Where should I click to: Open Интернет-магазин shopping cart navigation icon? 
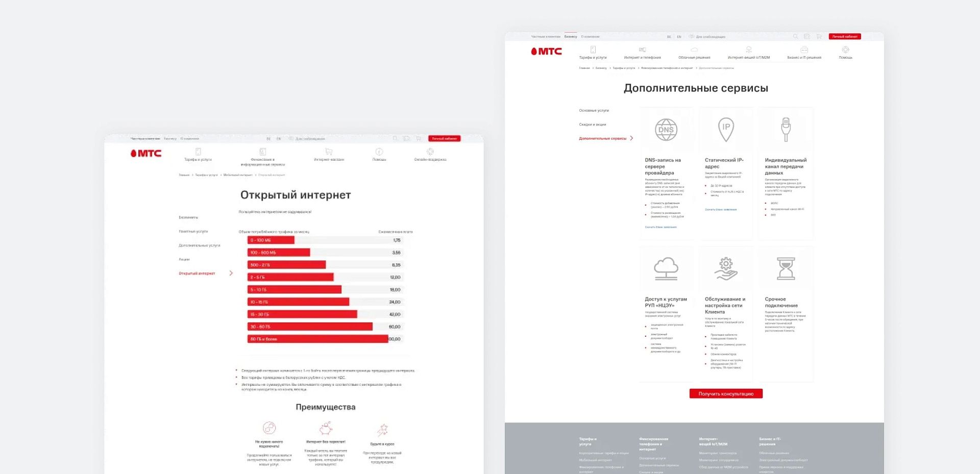[x=329, y=152]
